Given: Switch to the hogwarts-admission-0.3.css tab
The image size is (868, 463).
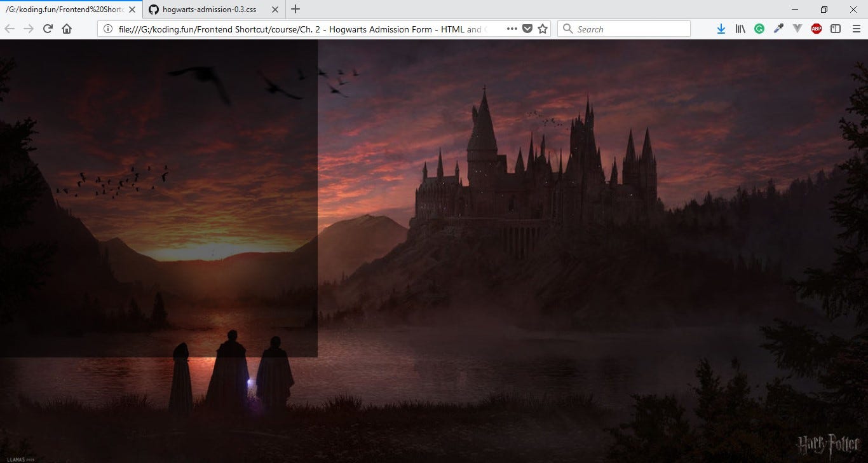Looking at the screenshot, I should click(x=213, y=10).
